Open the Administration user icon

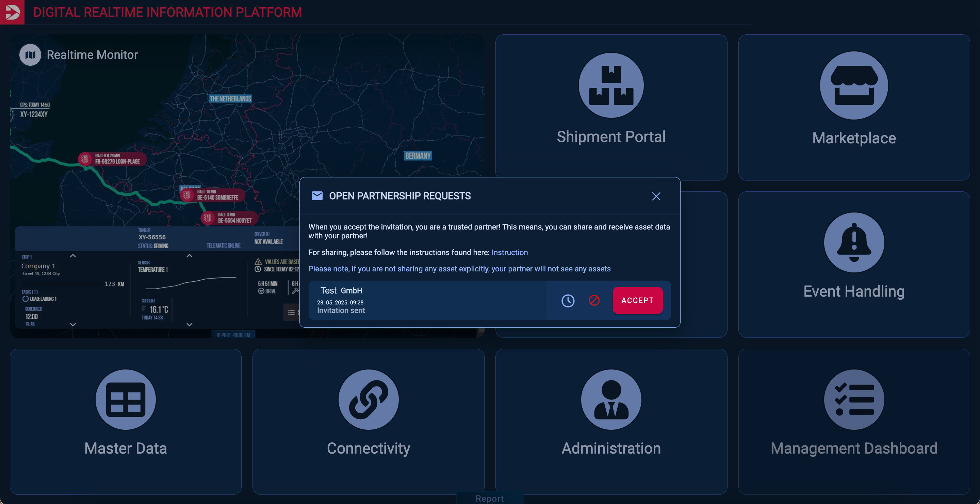coord(611,399)
